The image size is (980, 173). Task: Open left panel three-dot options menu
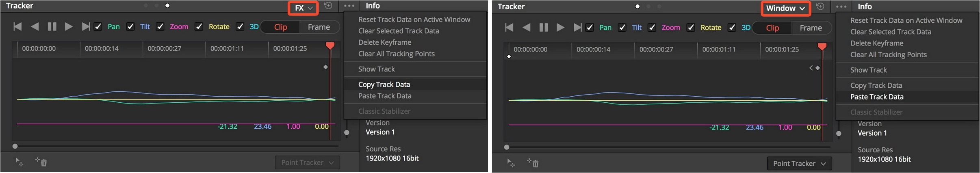coord(349,6)
